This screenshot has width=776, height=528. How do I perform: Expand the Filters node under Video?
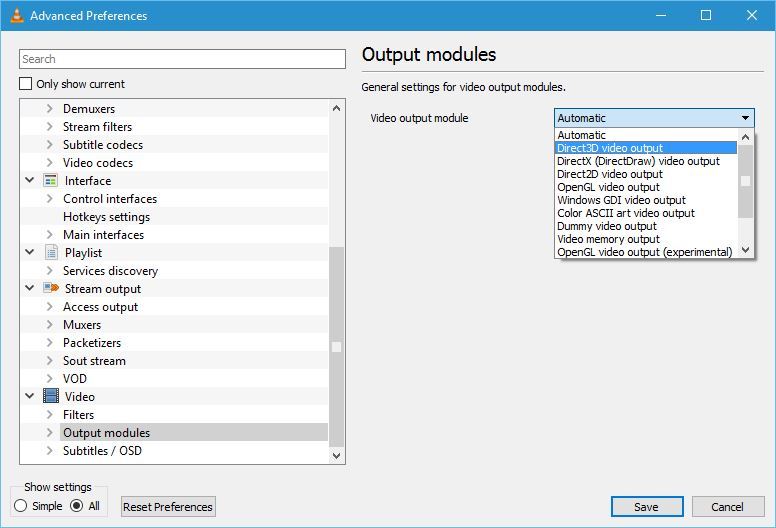49,414
